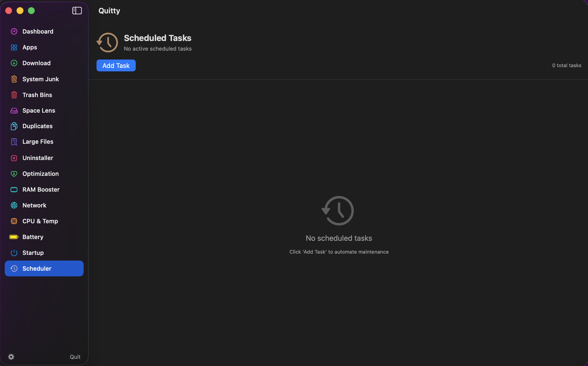
Task: Click the Space Lens drive icon
Action: pyautogui.click(x=14, y=111)
